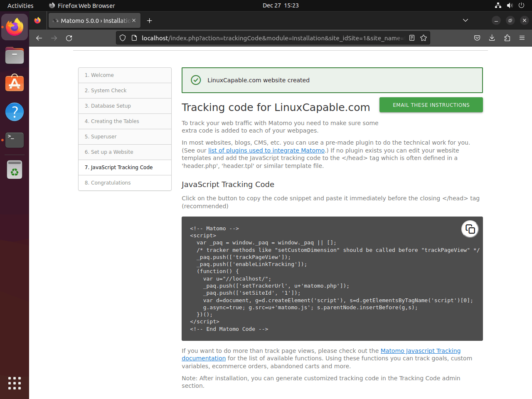Bookmark this page with the star icon
Viewport: 532px width, 399px height.
(424, 38)
